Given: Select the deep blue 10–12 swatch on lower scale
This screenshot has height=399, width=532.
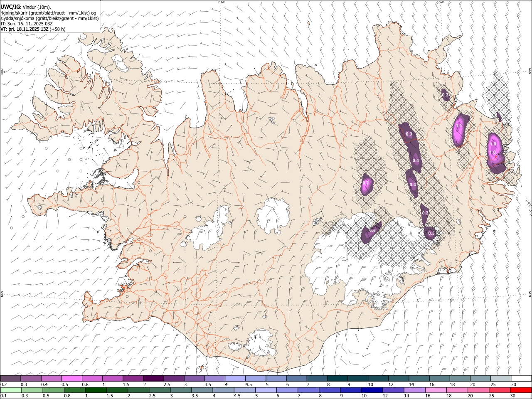Looking at the screenshot, I should tap(371, 390).
